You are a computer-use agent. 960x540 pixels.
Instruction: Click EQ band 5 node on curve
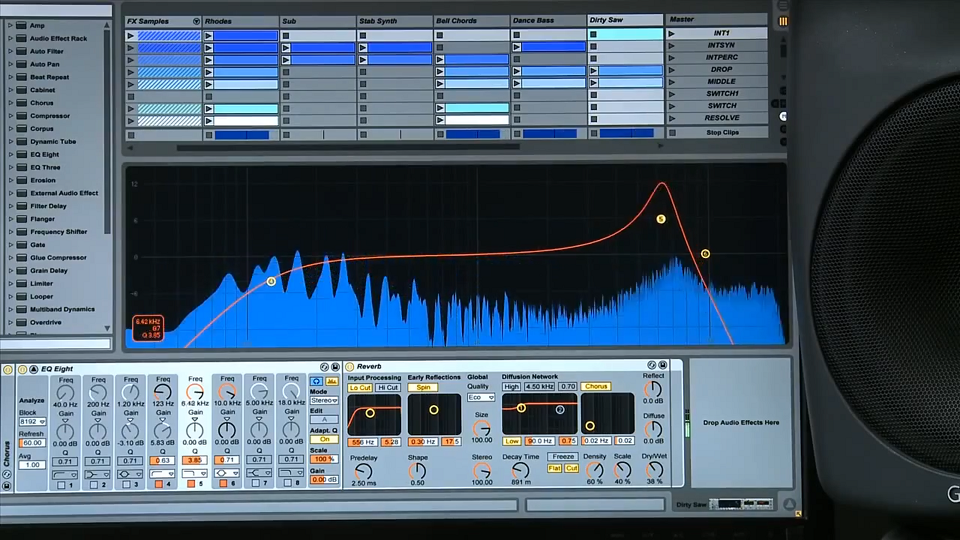tap(660, 219)
